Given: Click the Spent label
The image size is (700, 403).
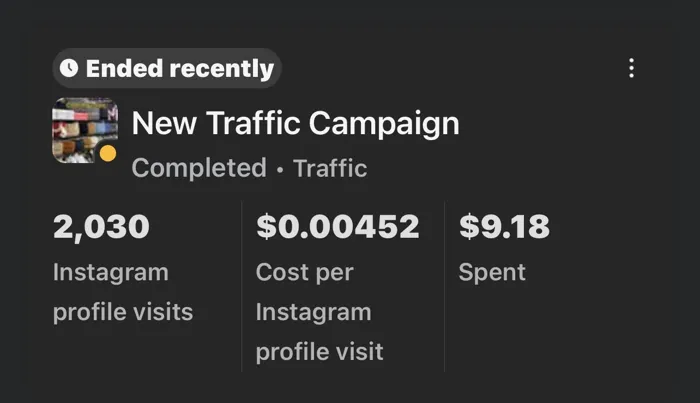Looking at the screenshot, I should click(492, 272).
